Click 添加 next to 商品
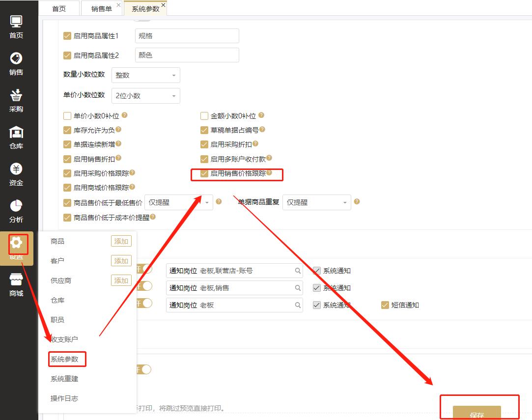Screen dimensions: 532x420 pos(121,241)
